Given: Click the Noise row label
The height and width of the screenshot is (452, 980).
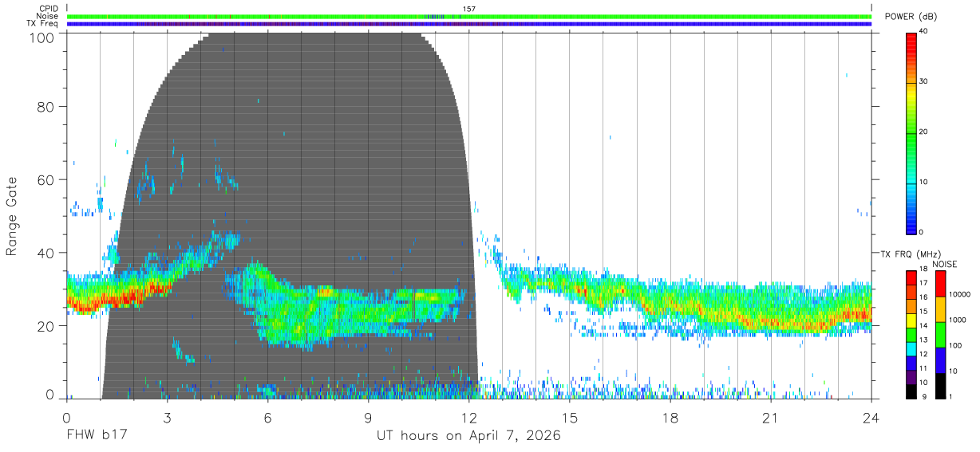Looking at the screenshot, I should [x=47, y=16].
